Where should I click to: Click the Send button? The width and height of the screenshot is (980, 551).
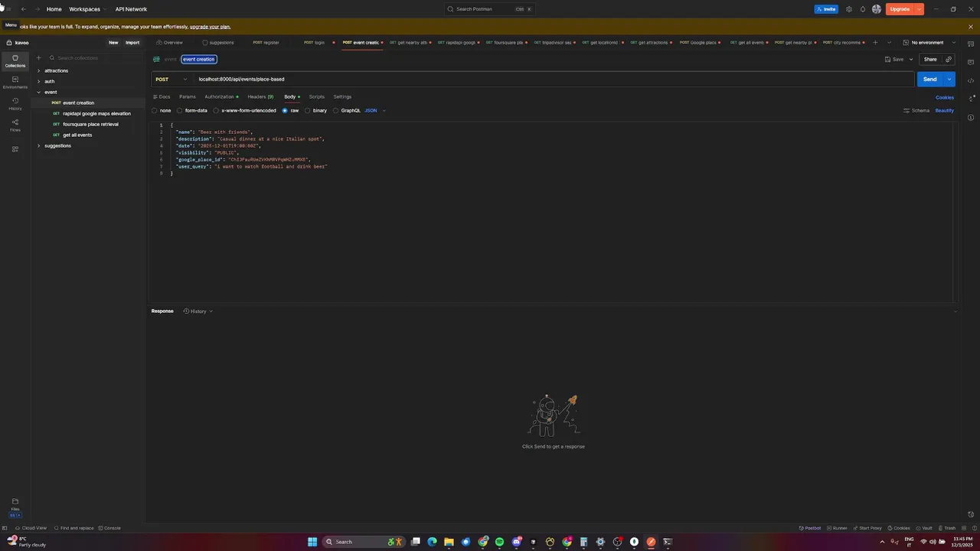(x=930, y=79)
